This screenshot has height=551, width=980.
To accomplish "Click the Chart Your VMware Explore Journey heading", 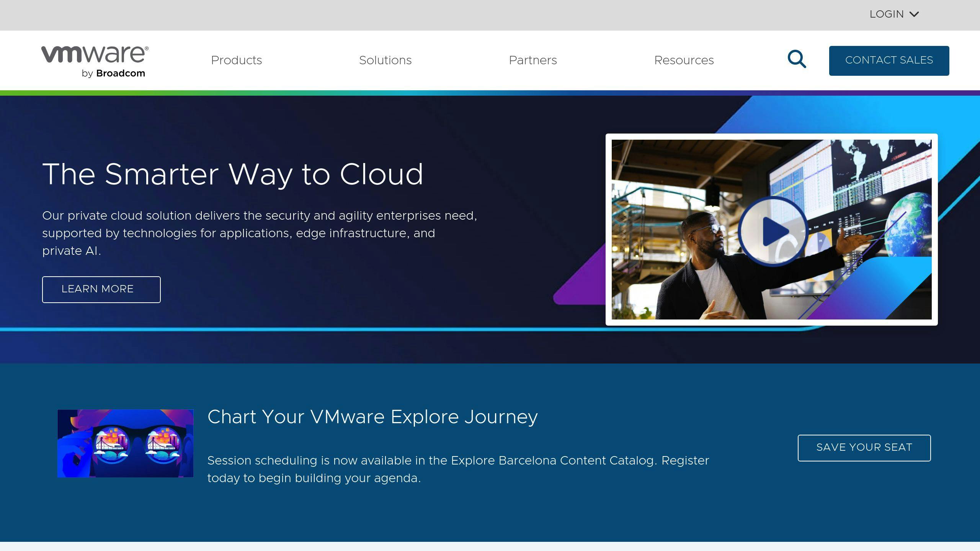I will point(372,417).
